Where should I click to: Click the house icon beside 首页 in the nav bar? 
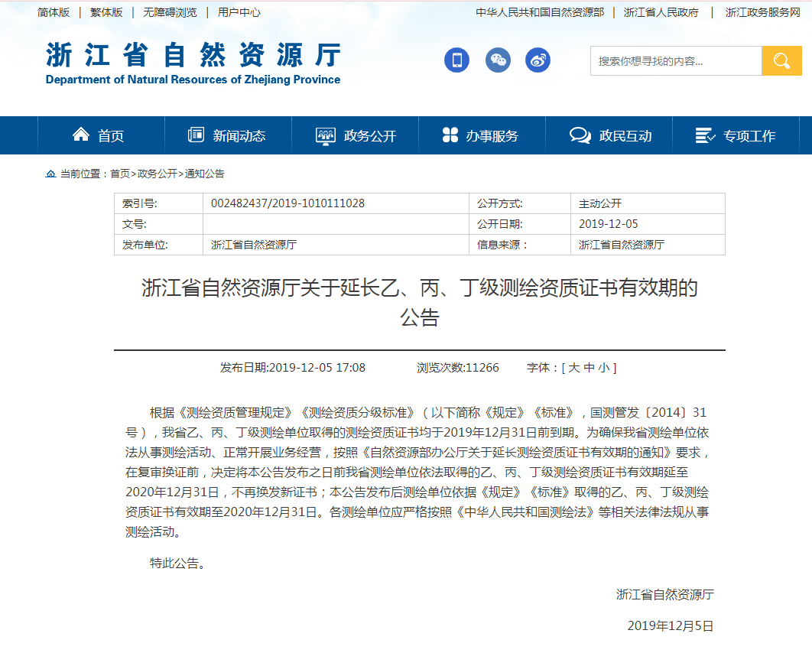81,135
